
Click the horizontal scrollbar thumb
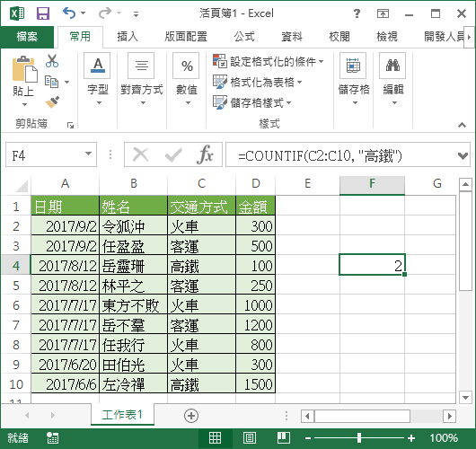(362, 416)
